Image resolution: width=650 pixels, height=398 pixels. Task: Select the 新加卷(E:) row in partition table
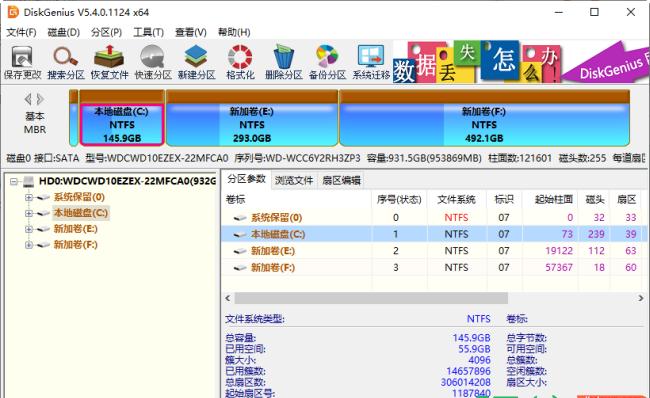[x=434, y=251]
